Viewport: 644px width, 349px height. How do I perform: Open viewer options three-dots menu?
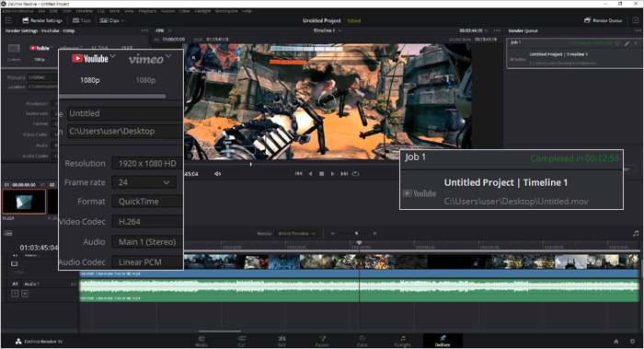point(497,30)
